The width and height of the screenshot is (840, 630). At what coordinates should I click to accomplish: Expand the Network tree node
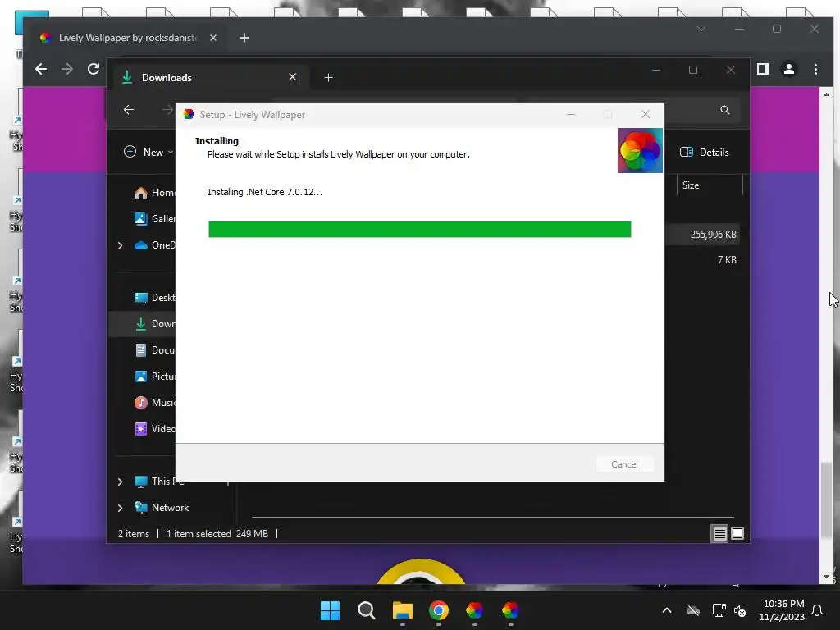[120, 508]
